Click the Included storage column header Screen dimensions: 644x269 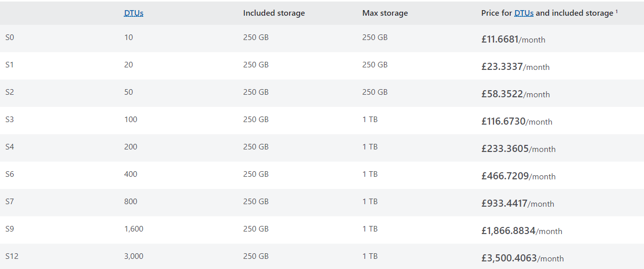[274, 13]
